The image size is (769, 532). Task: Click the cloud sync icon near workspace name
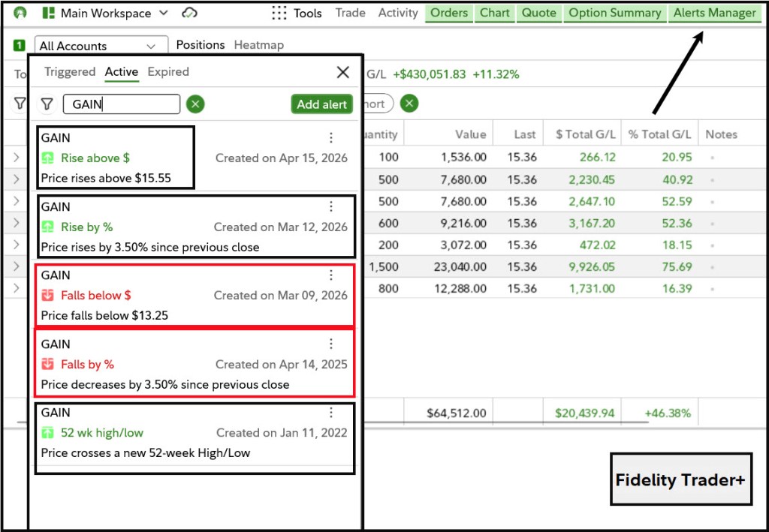(x=190, y=13)
